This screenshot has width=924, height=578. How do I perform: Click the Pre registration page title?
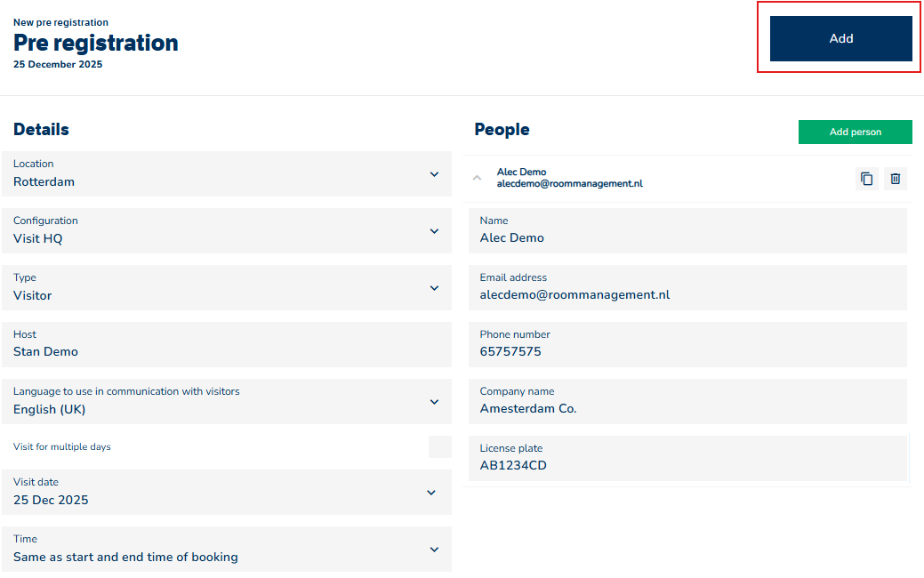coord(96,43)
